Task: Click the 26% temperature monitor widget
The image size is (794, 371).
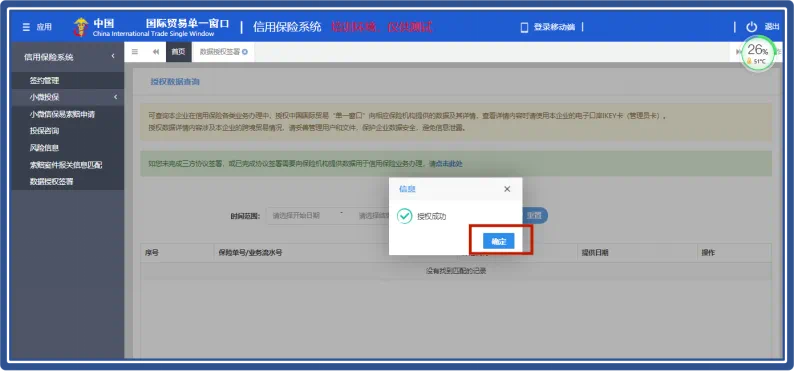Action: point(758,54)
